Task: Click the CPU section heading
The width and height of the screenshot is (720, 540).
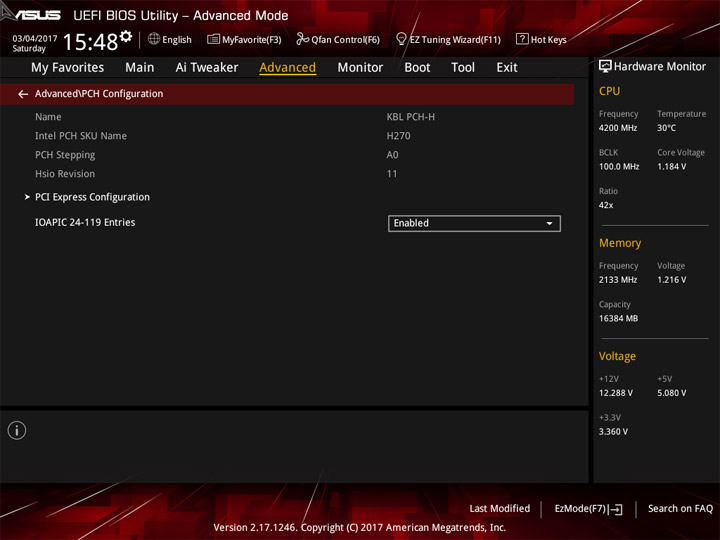Action: (609, 91)
